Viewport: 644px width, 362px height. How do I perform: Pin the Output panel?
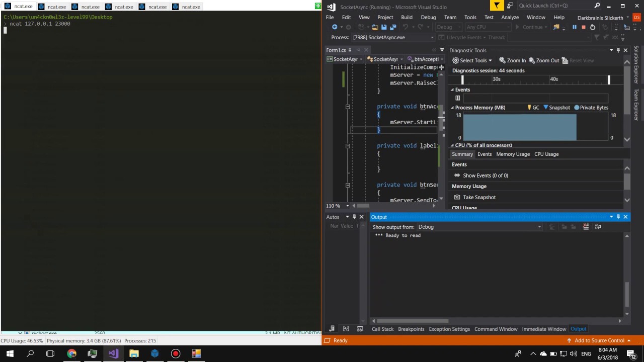(618, 217)
